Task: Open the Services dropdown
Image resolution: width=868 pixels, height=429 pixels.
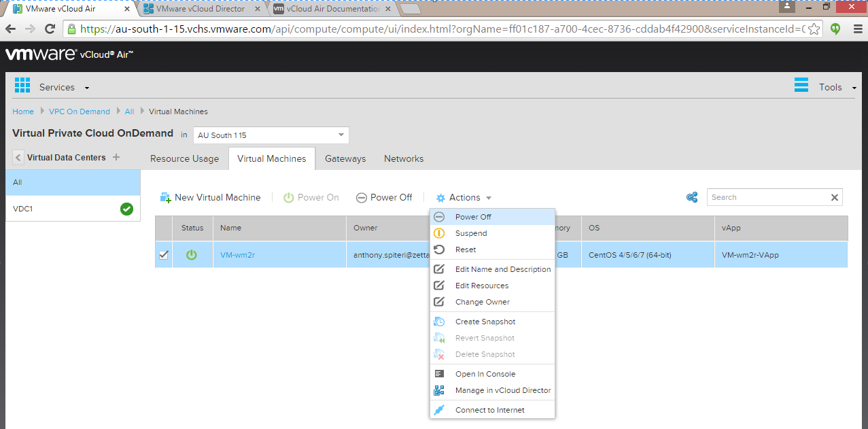Action: [64, 87]
